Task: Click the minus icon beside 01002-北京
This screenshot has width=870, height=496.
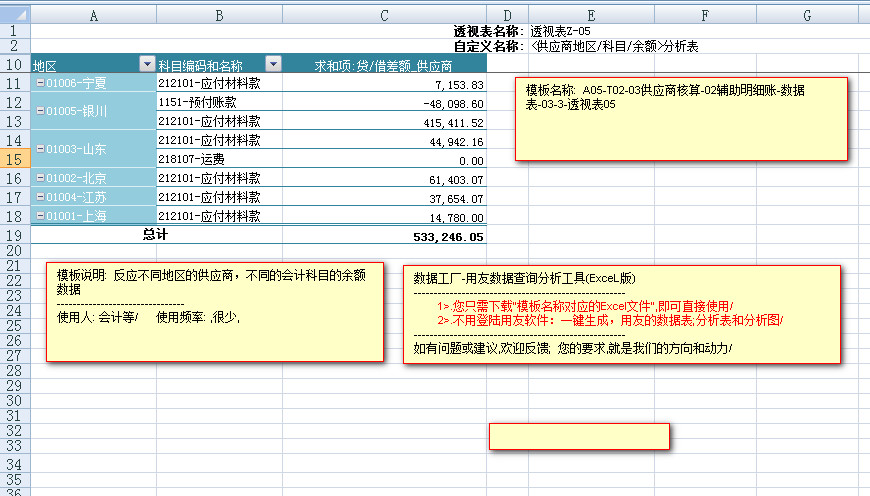Action: tap(40, 179)
